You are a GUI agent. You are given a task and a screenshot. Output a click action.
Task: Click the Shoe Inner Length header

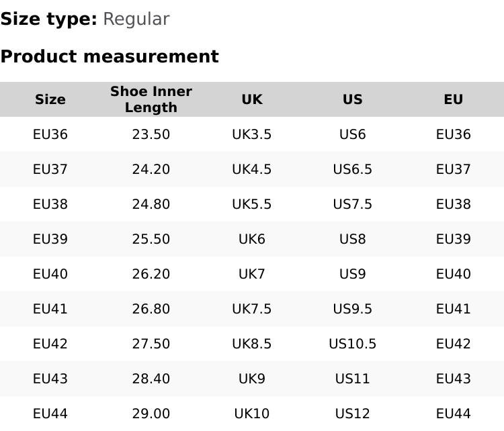click(151, 99)
